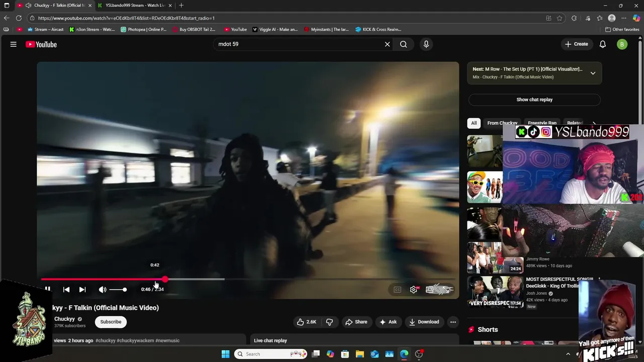This screenshot has height=362, width=644.
Task: Open the recommended thumbnail with yellow-hat cartoon
Action: [485, 187]
